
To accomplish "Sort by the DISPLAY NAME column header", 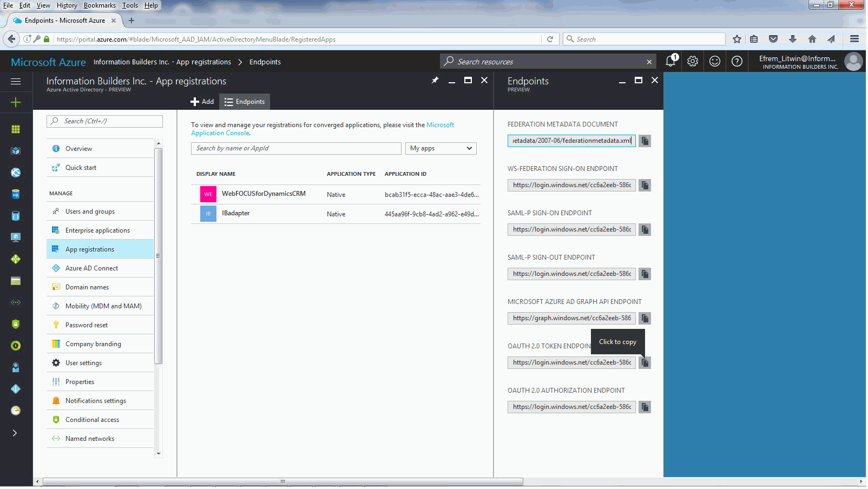I will (216, 174).
